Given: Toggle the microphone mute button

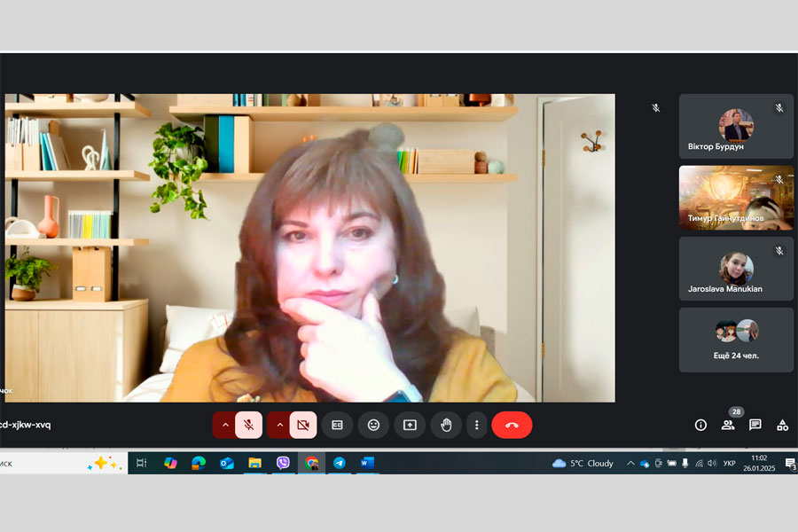Looking at the screenshot, I should click(249, 425).
